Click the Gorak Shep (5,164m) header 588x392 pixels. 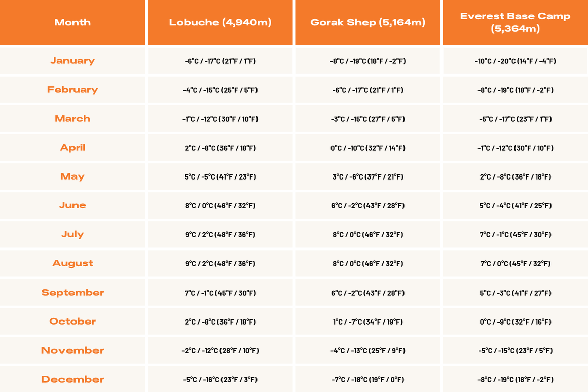coord(368,22)
